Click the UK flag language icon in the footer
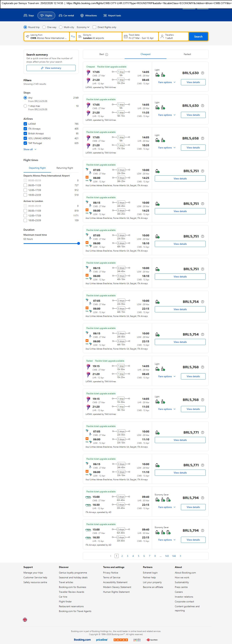 [25, 620]
